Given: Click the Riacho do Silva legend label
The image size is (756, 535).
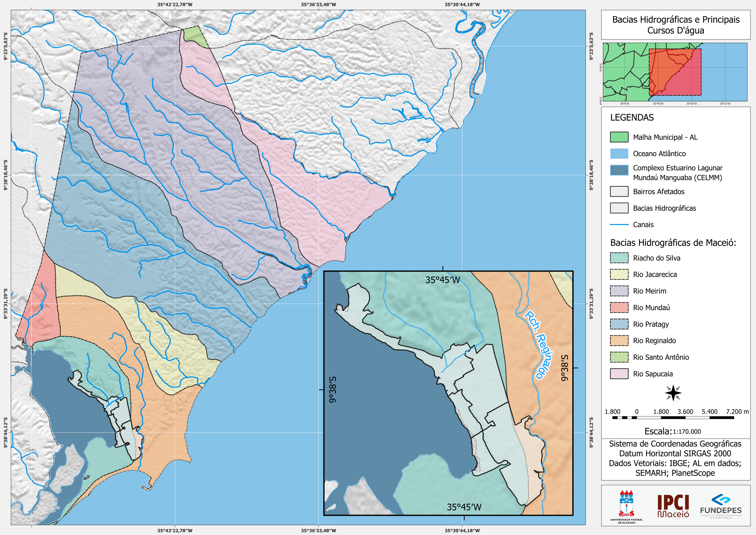Looking at the screenshot, I should [x=656, y=258].
